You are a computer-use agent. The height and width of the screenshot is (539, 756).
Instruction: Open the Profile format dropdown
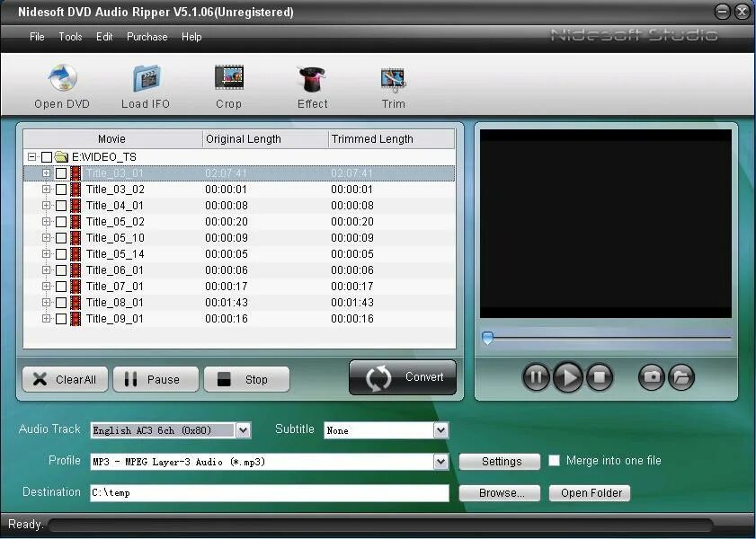[x=440, y=462]
